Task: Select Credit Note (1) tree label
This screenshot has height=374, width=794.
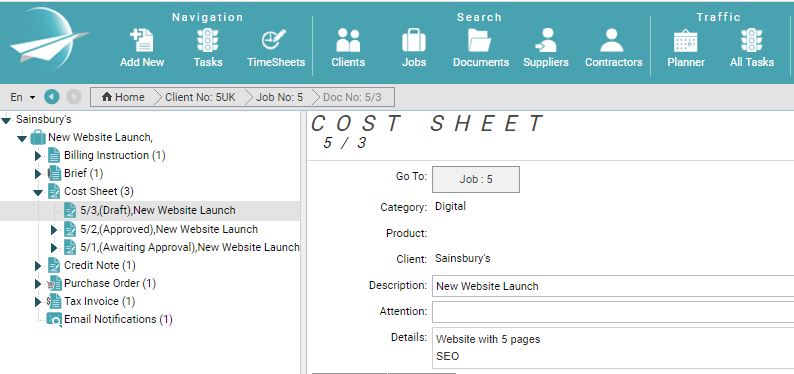Action: point(99,265)
